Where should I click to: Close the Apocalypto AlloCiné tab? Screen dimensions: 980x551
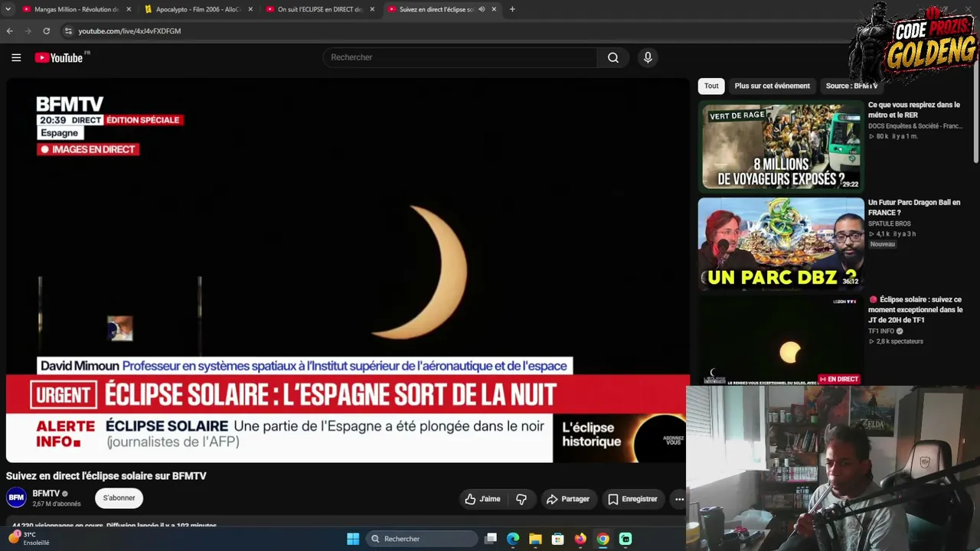pos(250,9)
